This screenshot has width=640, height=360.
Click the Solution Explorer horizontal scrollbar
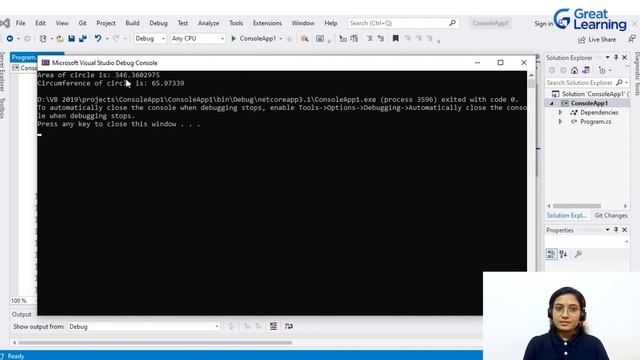[577, 206]
